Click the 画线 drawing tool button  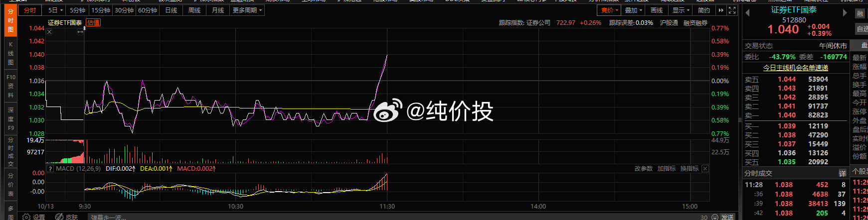click(x=657, y=10)
